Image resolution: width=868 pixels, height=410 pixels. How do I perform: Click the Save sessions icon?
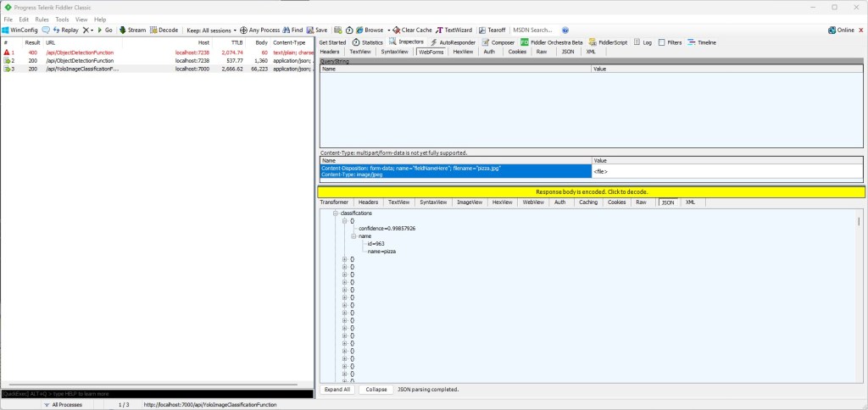tap(310, 30)
